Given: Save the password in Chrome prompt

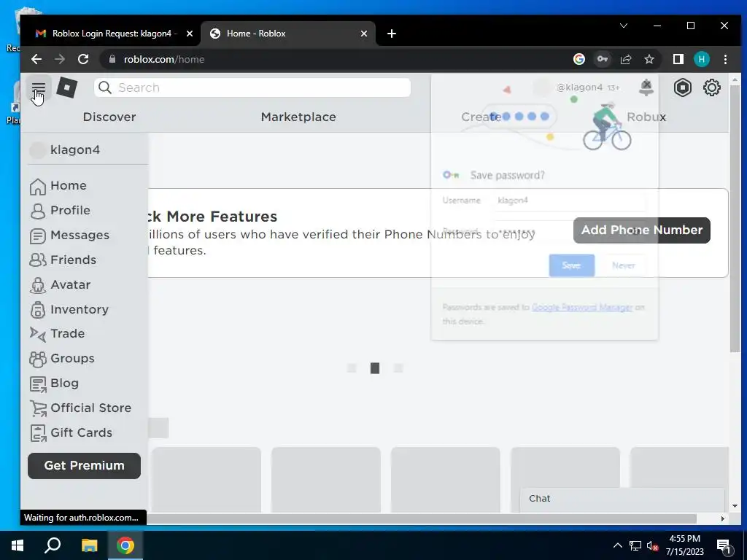Looking at the screenshot, I should [571, 265].
